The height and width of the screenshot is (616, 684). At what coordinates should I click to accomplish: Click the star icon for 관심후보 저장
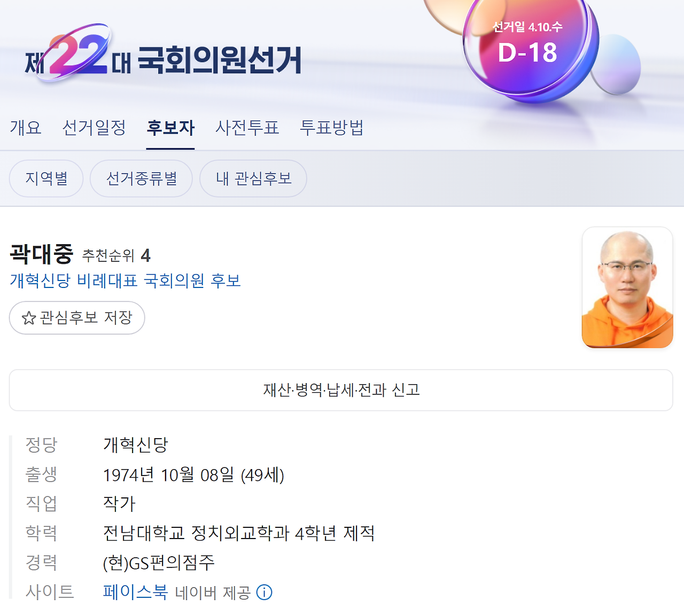[28, 318]
